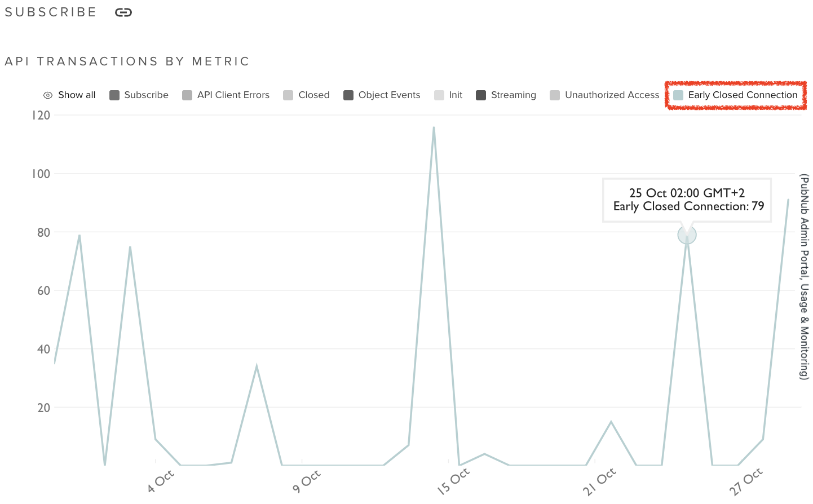Toggle the Subscribe metric label
The height and width of the screenshot is (504, 813).
[146, 95]
